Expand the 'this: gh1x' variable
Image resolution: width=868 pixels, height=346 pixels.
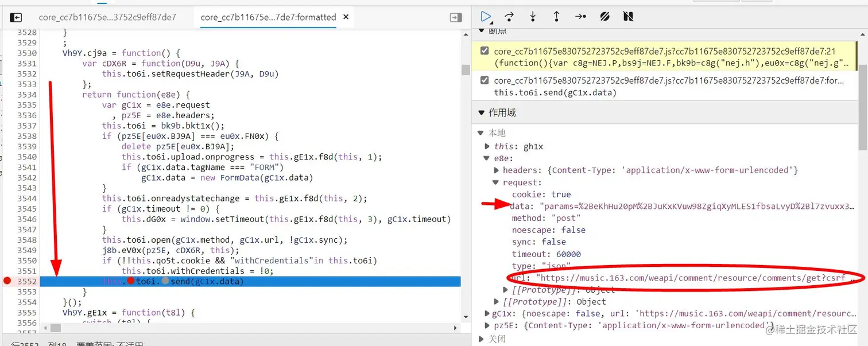coord(488,146)
